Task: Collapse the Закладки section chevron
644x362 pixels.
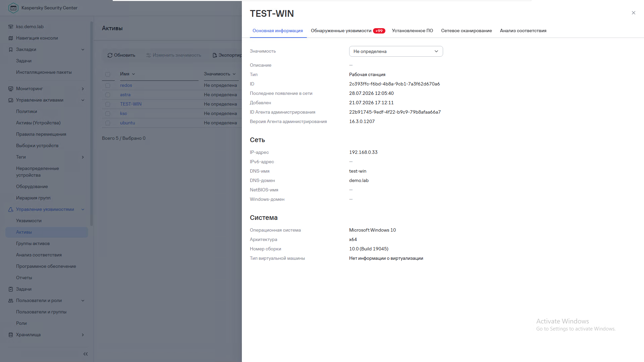Action: pyautogui.click(x=83, y=50)
